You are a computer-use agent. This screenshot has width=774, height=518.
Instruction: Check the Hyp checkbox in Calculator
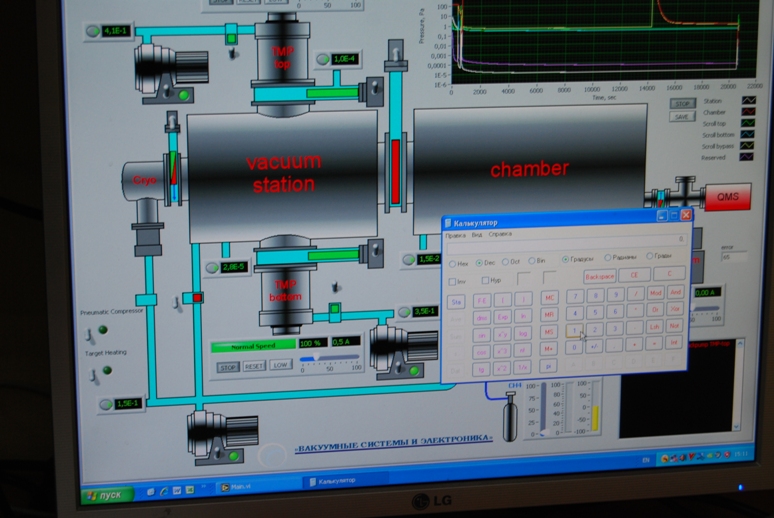pos(485,280)
